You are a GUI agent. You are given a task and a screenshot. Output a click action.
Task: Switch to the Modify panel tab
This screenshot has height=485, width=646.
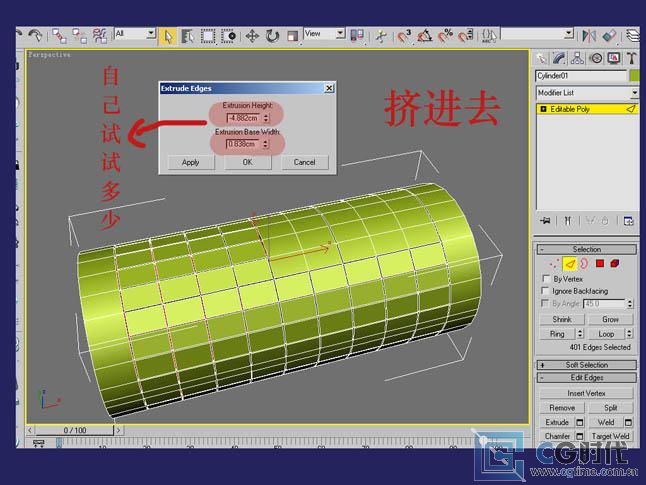coord(559,59)
